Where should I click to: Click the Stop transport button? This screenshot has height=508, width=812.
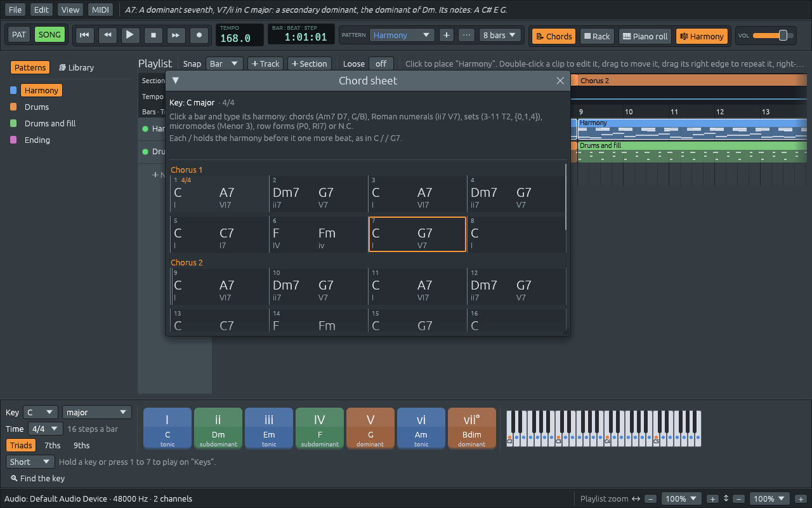click(x=153, y=35)
